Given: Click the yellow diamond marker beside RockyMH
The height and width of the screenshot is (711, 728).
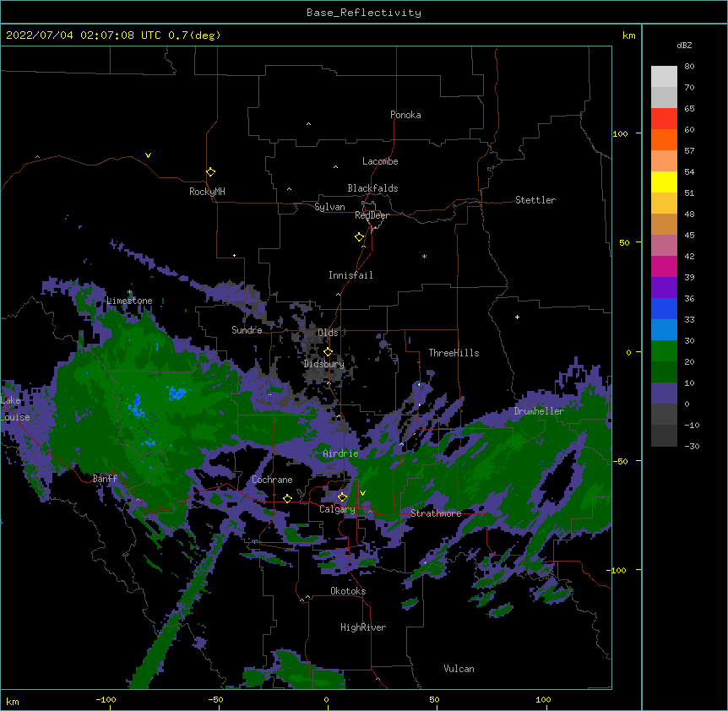Looking at the screenshot, I should [x=210, y=172].
